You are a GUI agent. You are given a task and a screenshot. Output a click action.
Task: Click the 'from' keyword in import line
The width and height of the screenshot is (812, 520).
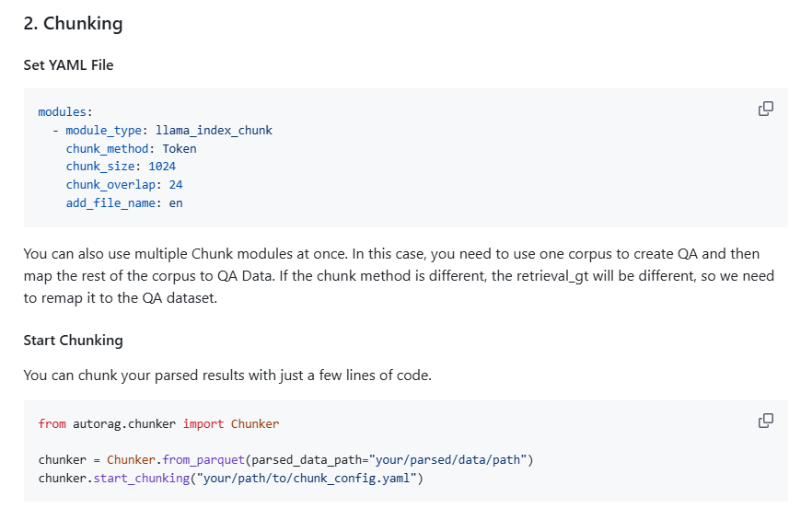tap(52, 424)
